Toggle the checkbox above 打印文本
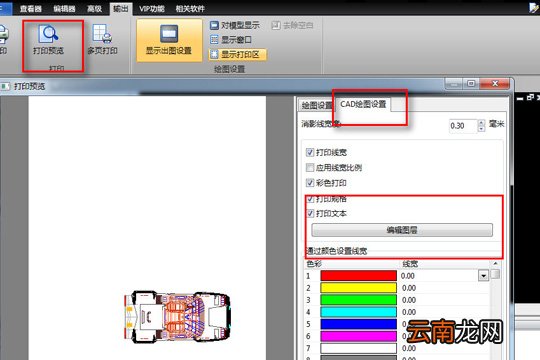Screen dimensions: 540x360 (310, 199)
